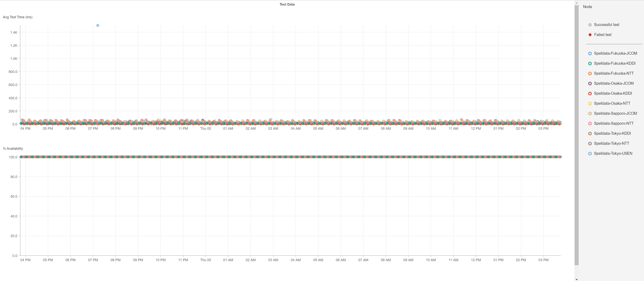The image size is (644, 281).
Task: Click the Failed test legend label
Action: tap(602, 35)
